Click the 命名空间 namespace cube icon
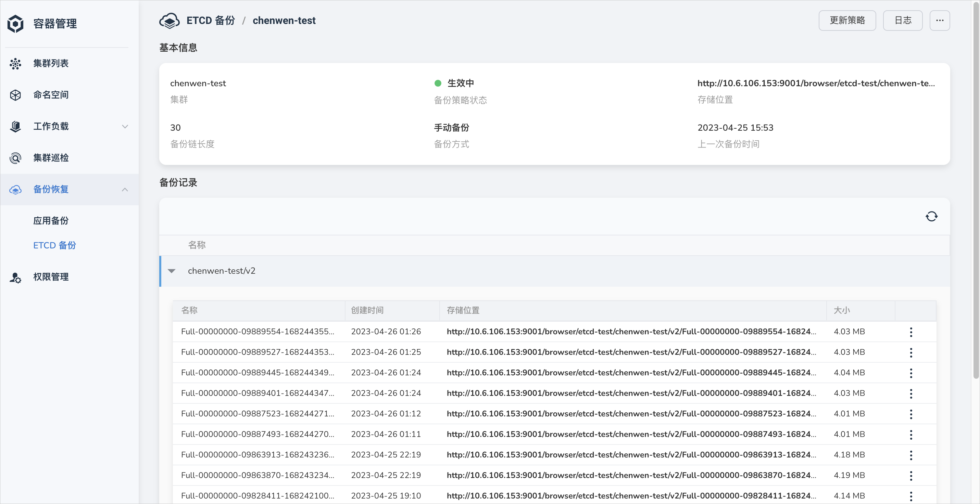 click(15, 95)
